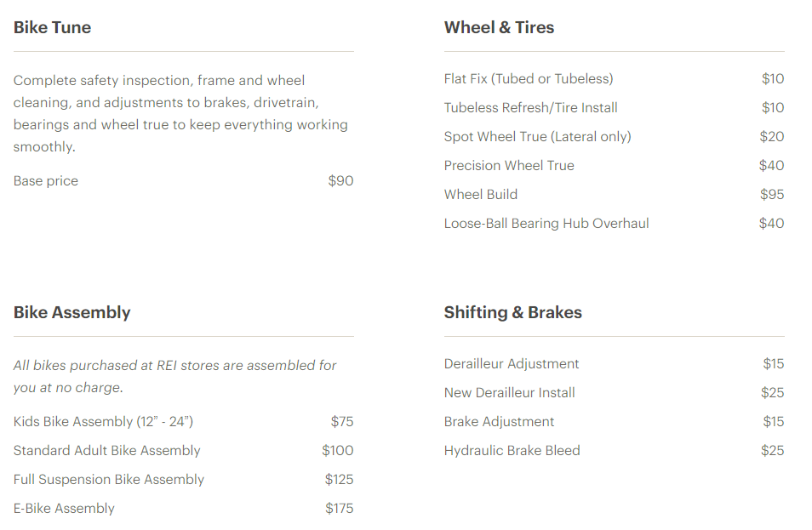812x530 pixels.
Task: Choose Full Suspension Bike Assembly
Action: 109,480
